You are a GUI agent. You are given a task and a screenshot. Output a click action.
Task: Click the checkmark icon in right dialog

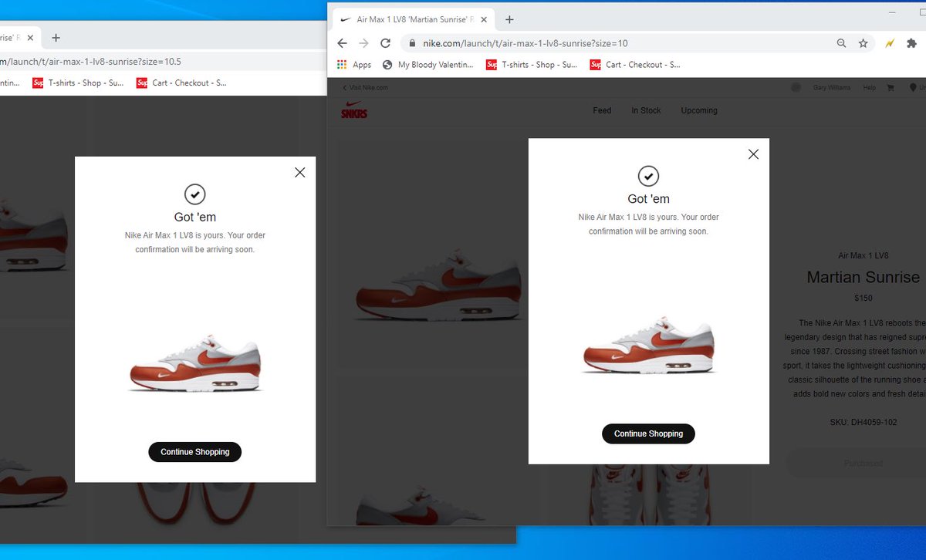pos(648,176)
